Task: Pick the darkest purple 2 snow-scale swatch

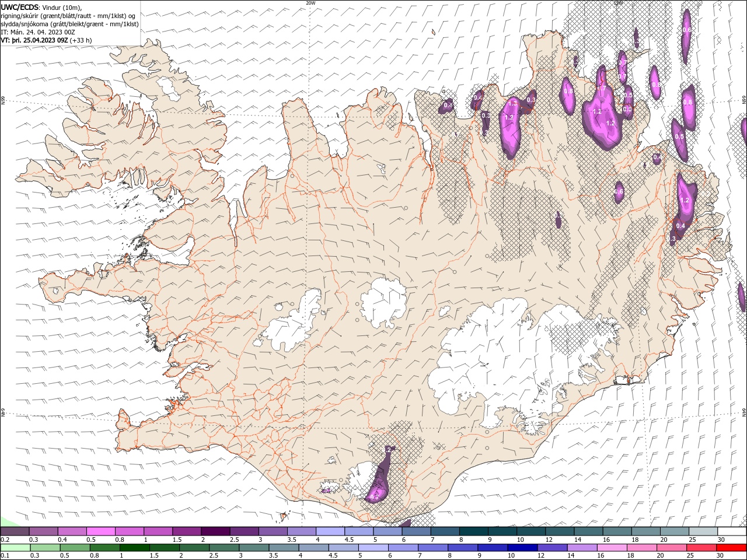Action: point(215,531)
